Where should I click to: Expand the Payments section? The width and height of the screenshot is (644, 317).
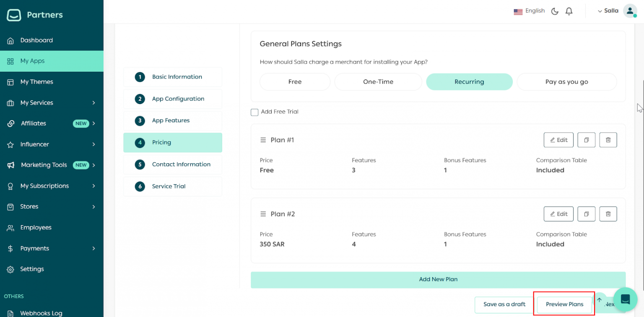click(x=34, y=248)
